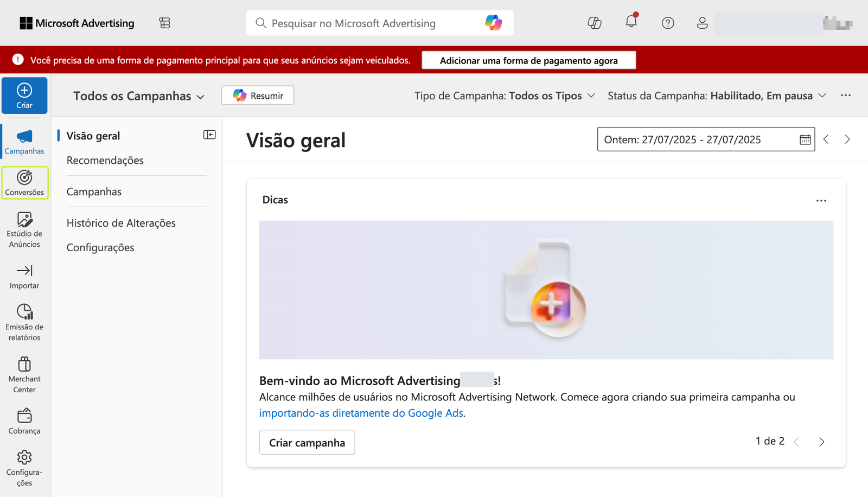Click the Criar plus icon button
Screen dimensions: 868x497
[x=24, y=95]
